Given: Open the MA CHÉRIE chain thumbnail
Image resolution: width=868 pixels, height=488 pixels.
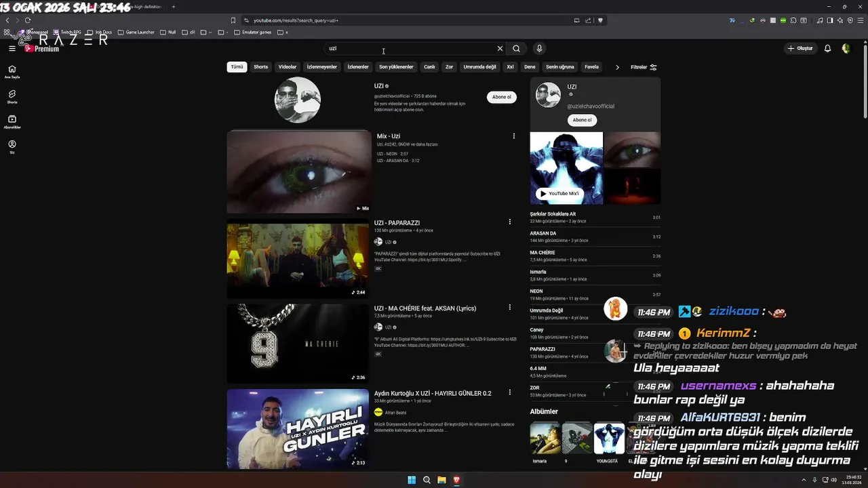Looking at the screenshot, I should pyautogui.click(x=298, y=343).
